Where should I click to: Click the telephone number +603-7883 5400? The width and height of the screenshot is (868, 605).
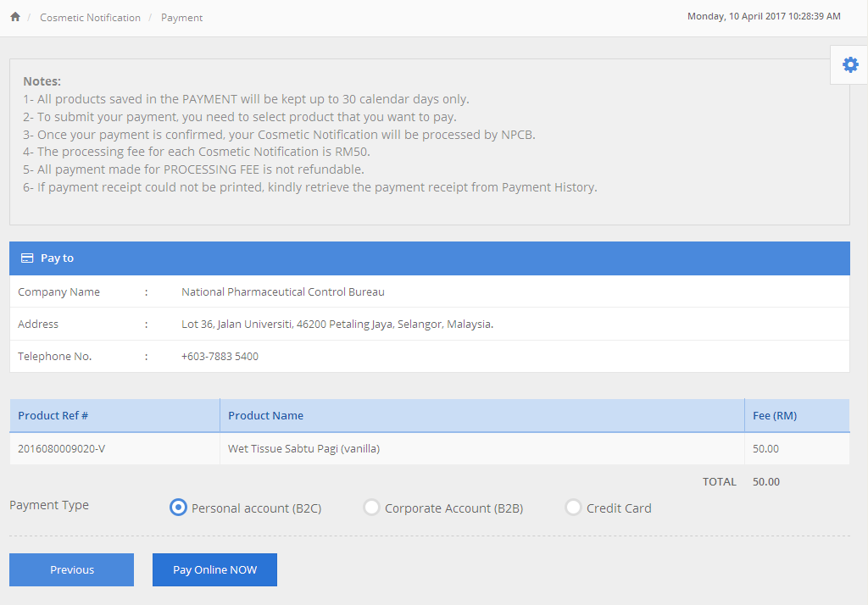220,357
